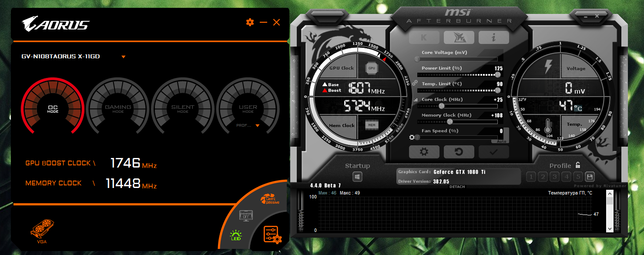Viewport: 644px width, 255px height.
Task: Reset settings with the circular arrow button
Action: coord(459,152)
